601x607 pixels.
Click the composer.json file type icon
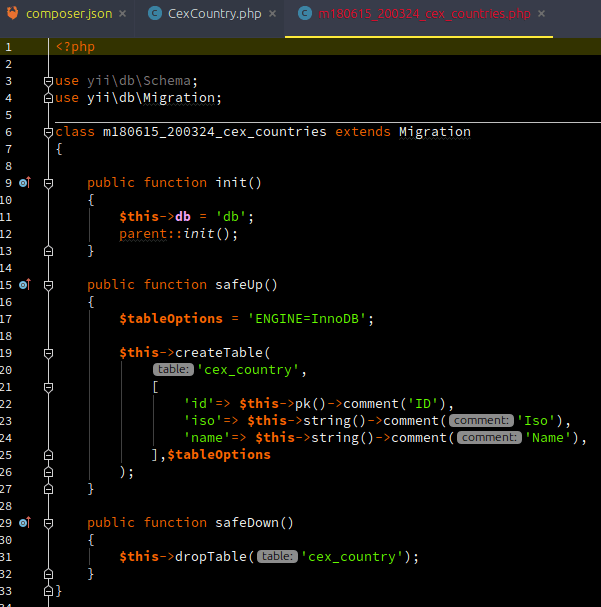12,13
